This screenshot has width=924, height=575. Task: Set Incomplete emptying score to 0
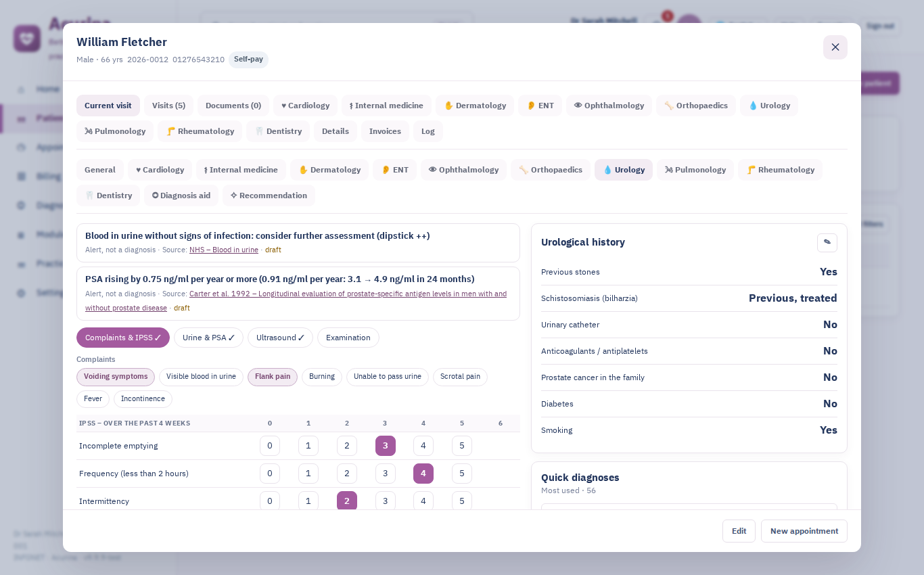point(270,446)
